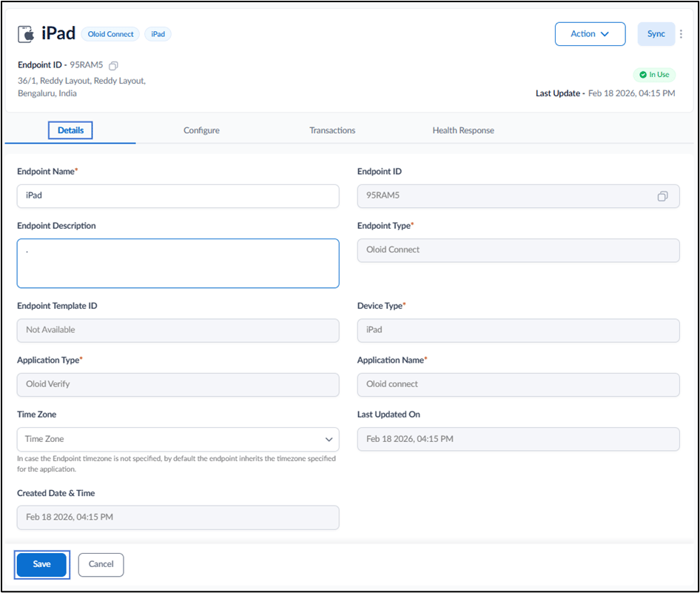Viewport: 700px width, 593px height.
Task: Open the Configure tab
Action: click(201, 130)
